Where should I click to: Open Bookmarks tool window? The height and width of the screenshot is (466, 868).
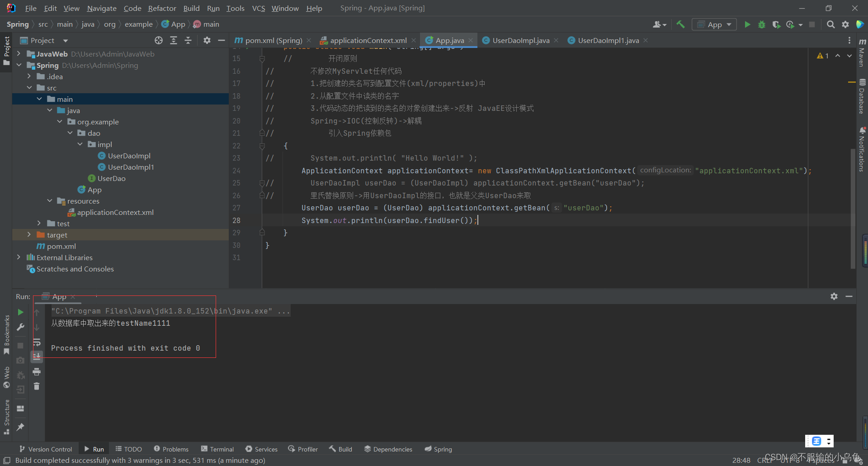tap(6, 335)
